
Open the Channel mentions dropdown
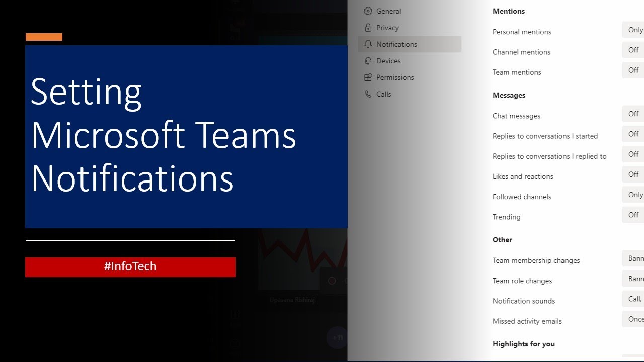[633, 50]
